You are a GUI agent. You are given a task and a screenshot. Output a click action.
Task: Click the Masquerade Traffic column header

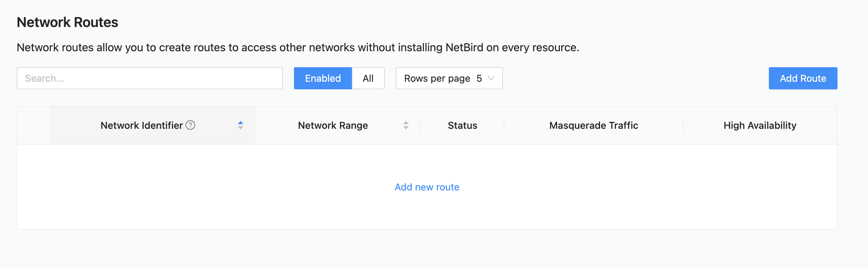[593, 125]
